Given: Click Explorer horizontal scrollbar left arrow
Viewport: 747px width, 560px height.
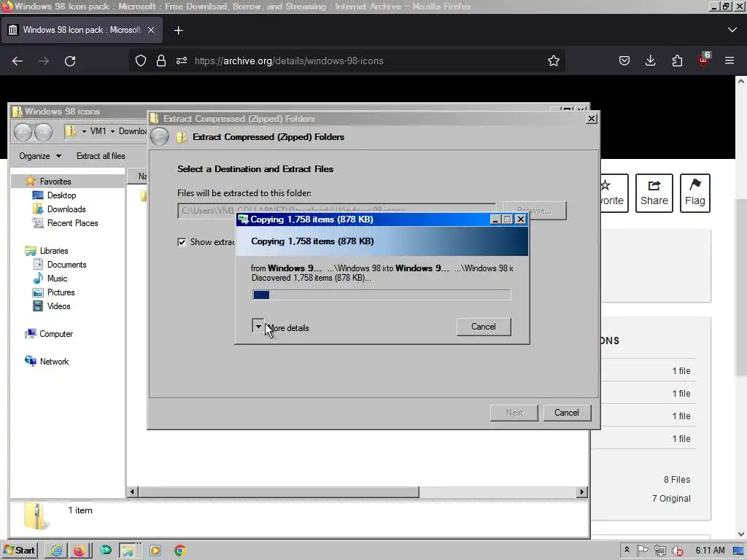Looking at the screenshot, I should point(133,492).
